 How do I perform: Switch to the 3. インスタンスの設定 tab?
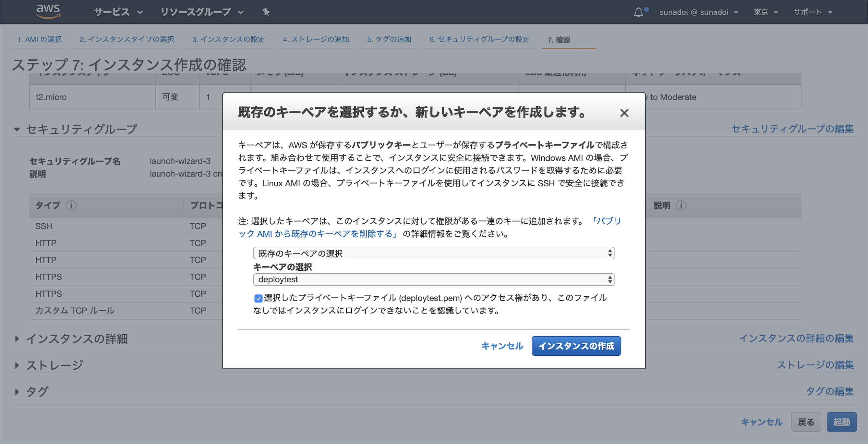click(x=228, y=40)
